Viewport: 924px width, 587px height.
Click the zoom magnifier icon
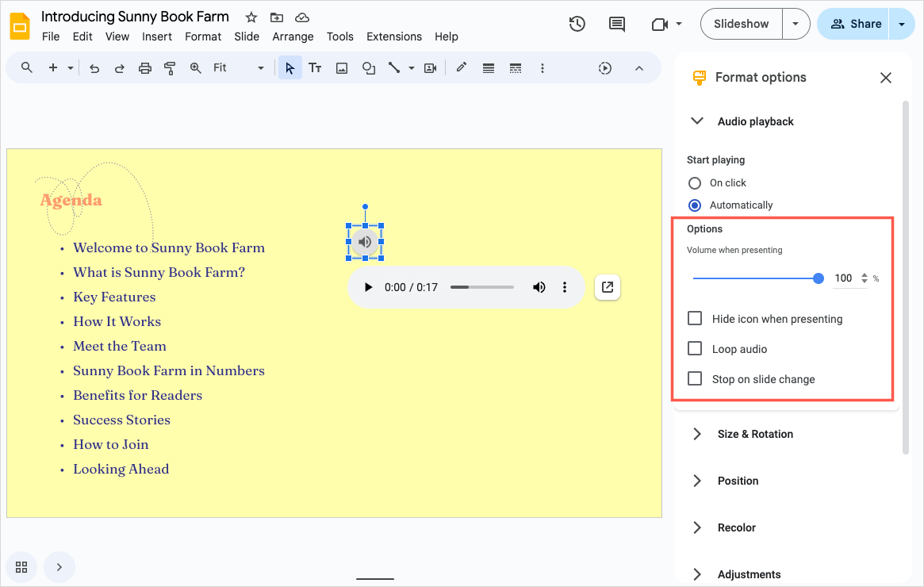196,67
